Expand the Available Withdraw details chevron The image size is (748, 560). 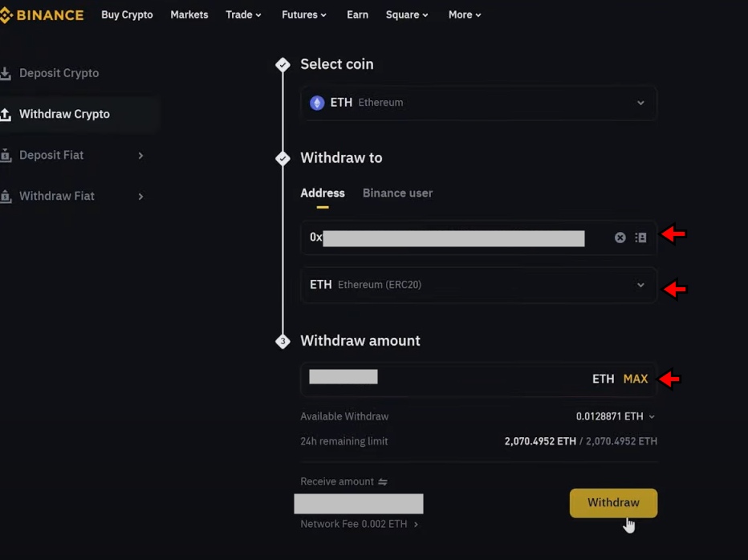coord(650,416)
